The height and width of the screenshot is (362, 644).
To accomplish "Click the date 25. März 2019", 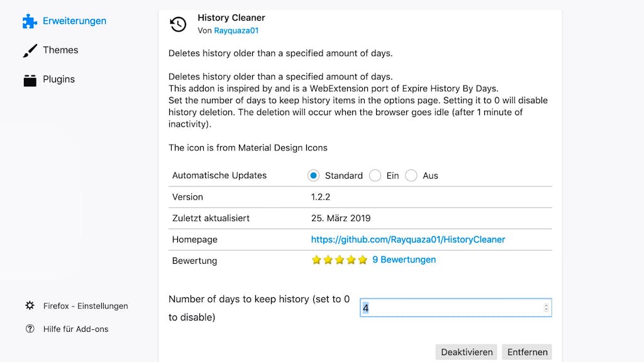I will pyautogui.click(x=340, y=218).
